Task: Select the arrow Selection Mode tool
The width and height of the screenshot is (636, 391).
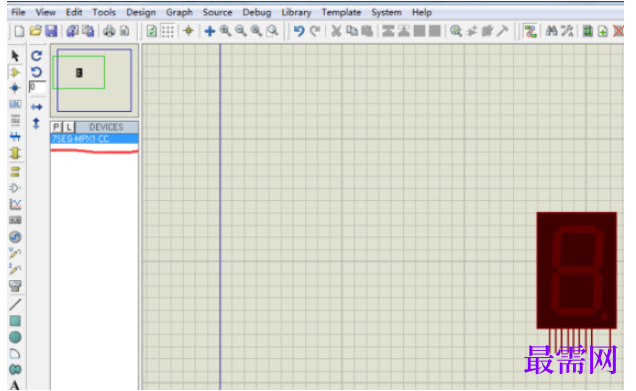Action: point(15,56)
